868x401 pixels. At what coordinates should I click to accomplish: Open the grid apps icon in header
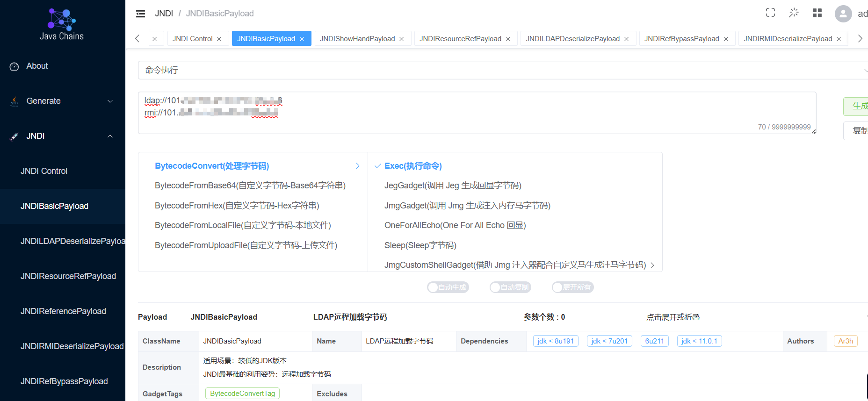[817, 13]
